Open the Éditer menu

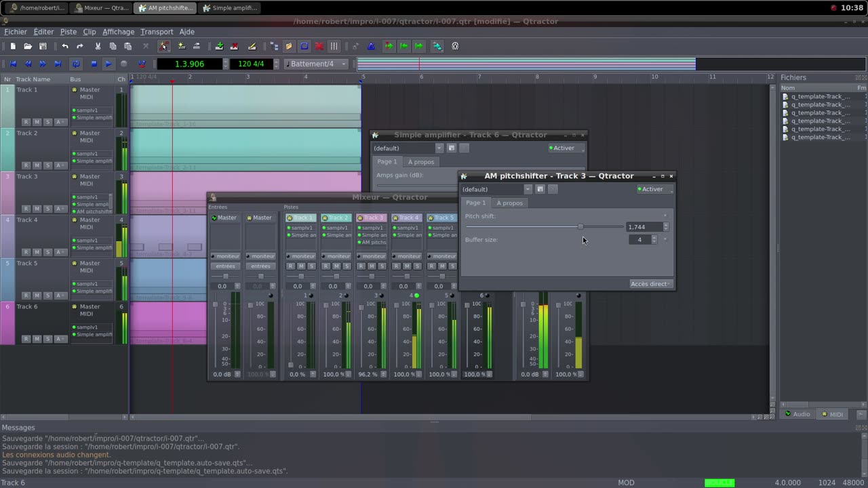point(43,32)
